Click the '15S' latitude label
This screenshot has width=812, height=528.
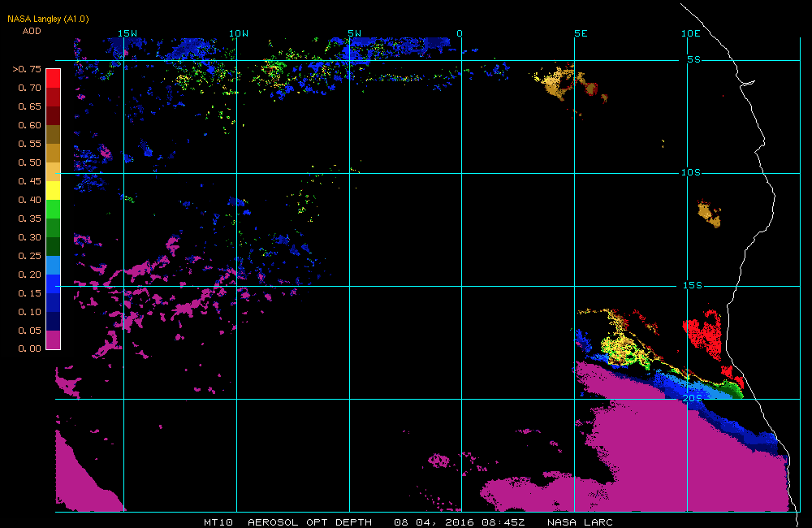[x=693, y=285]
